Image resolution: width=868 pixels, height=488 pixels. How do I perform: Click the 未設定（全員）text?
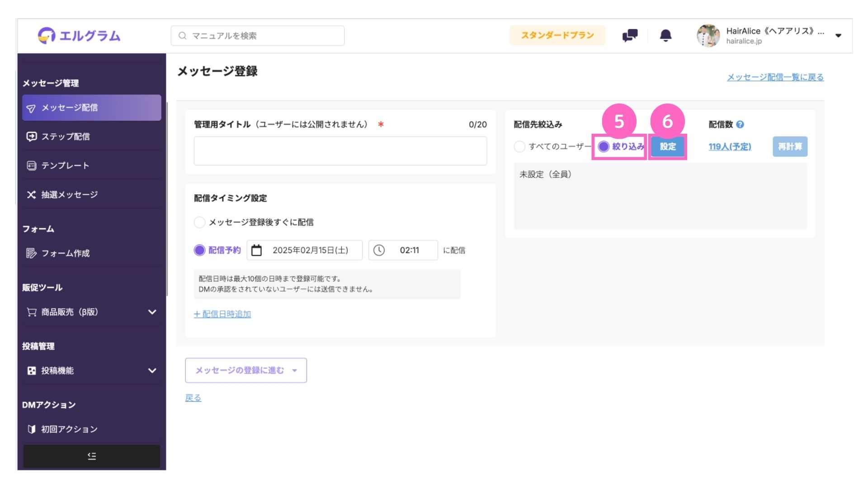pos(545,174)
